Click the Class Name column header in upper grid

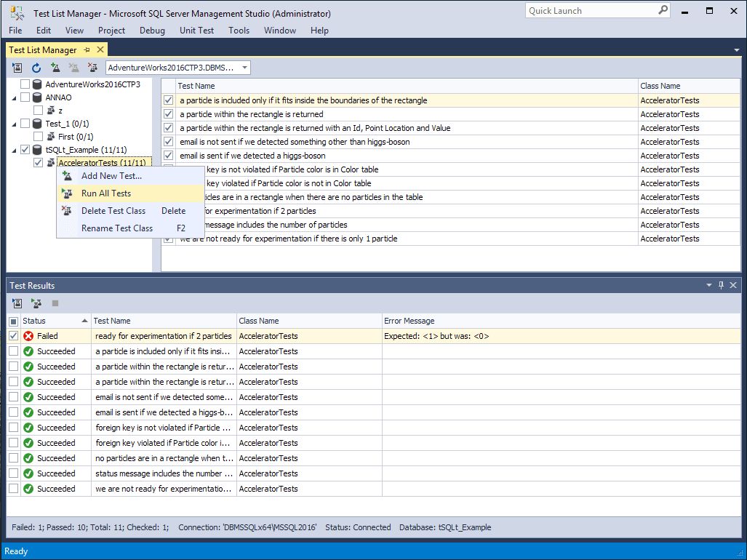[689, 86]
